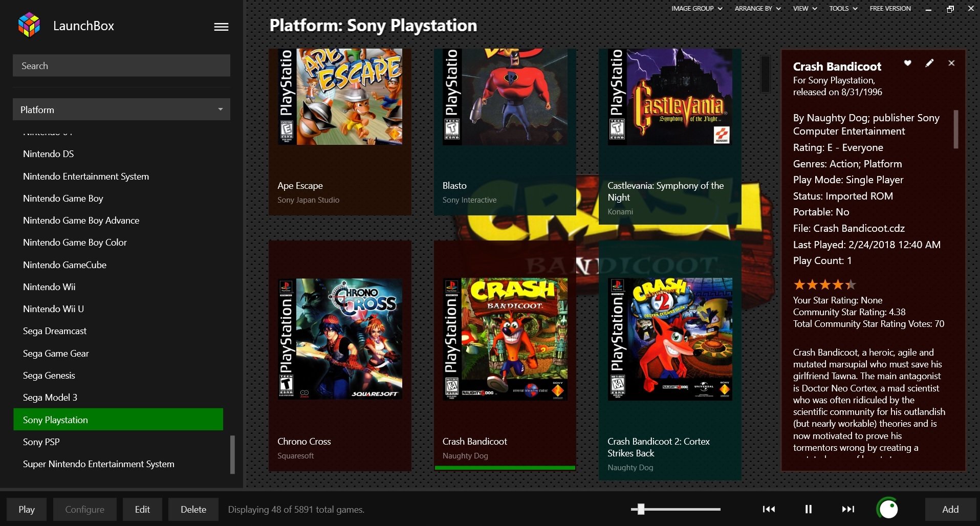Adjust the box art size slider

676,509
